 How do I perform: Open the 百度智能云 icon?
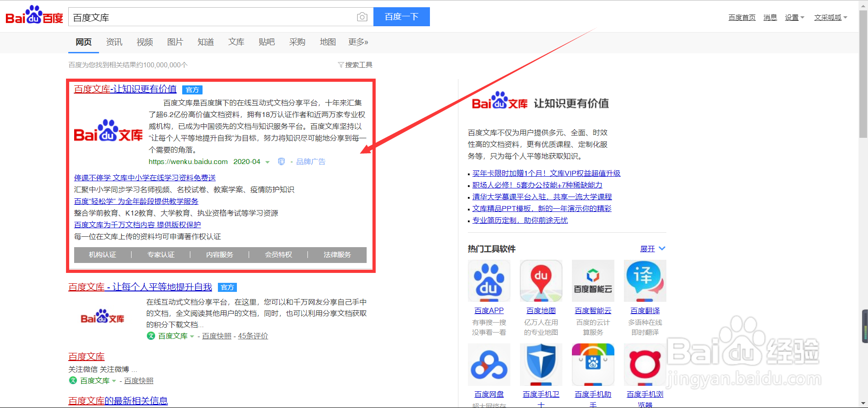click(x=593, y=281)
